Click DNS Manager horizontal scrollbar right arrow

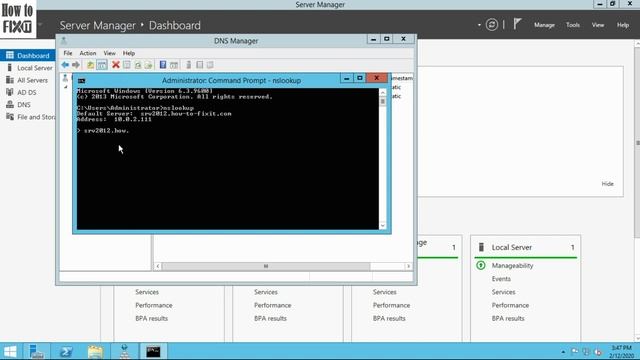(x=408, y=266)
